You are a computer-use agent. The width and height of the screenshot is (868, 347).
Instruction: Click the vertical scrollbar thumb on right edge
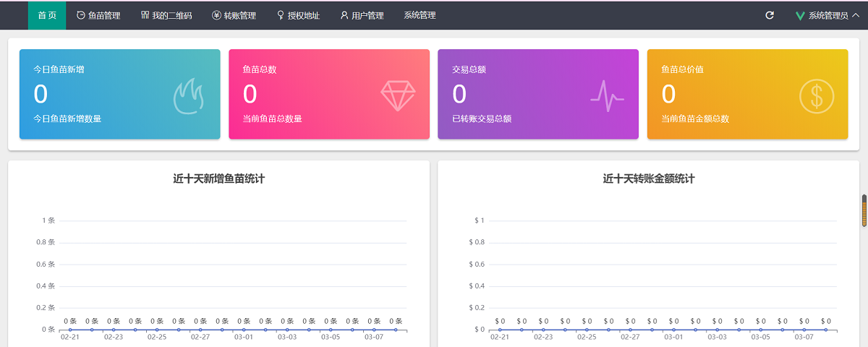click(x=864, y=210)
